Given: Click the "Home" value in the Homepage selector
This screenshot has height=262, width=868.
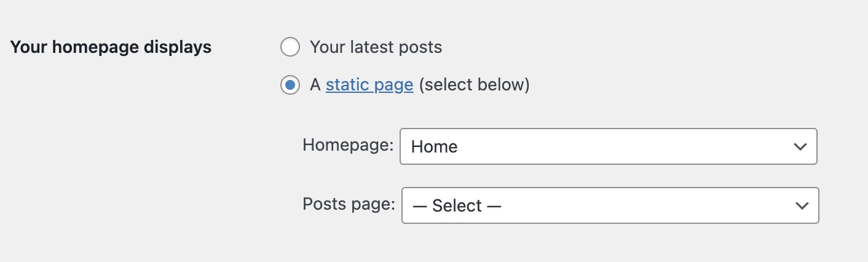Looking at the screenshot, I should [435, 147].
